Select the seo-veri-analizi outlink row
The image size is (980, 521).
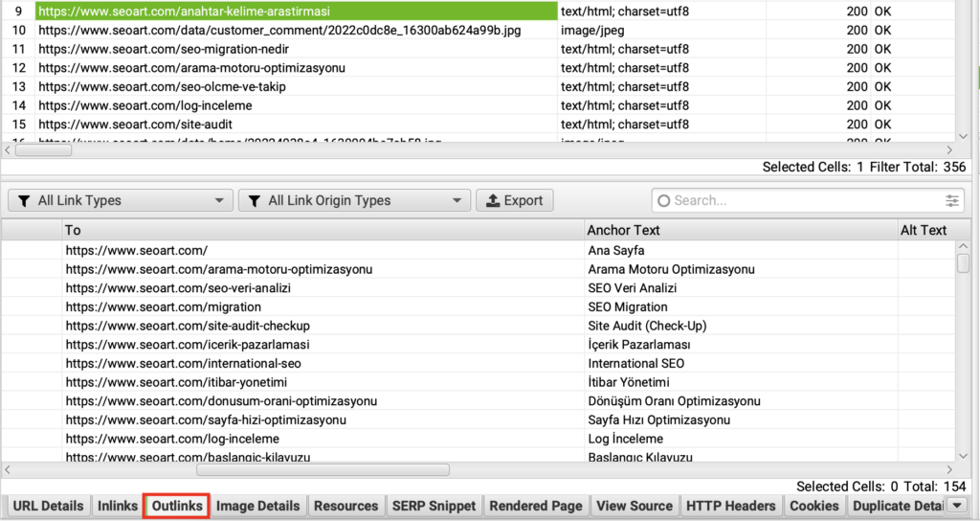pyautogui.click(x=178, y=288)
